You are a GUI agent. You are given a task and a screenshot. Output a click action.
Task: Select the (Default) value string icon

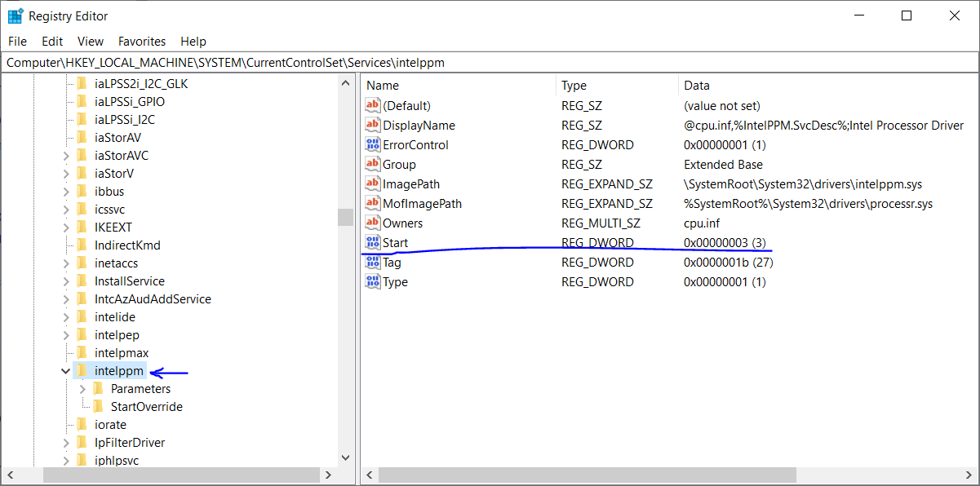click(372, 105)
